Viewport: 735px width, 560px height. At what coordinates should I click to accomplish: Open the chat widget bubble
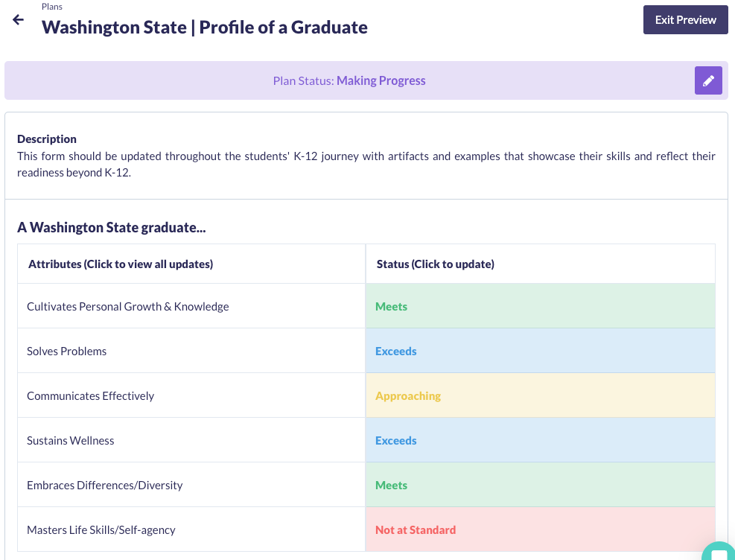(719, 553)
